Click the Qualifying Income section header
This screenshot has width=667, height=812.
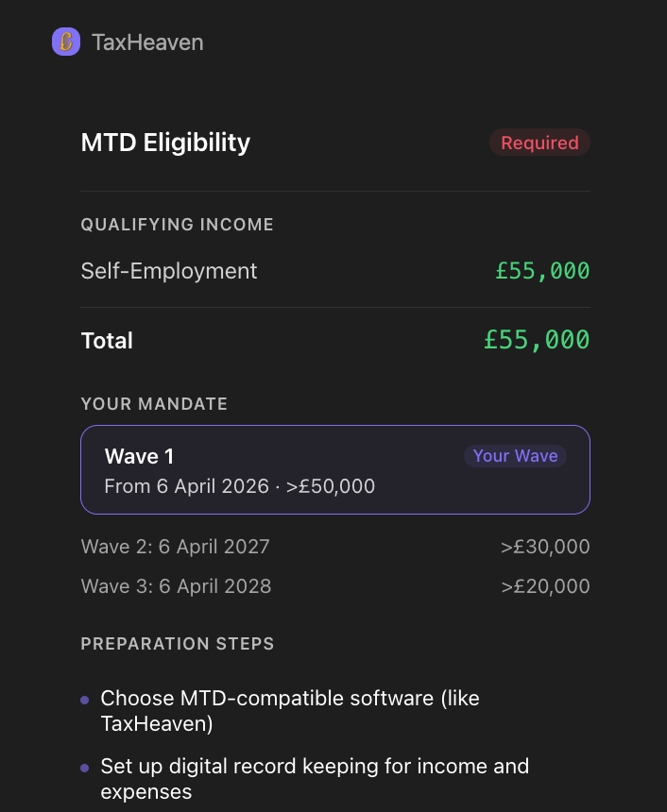click(x=178, y=225)
